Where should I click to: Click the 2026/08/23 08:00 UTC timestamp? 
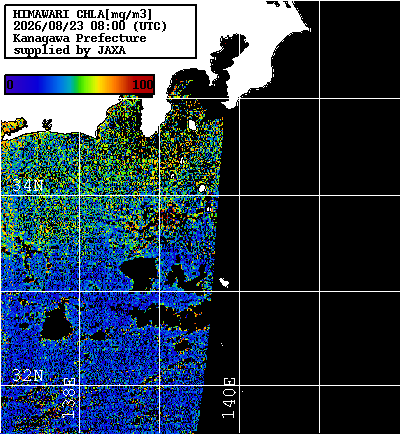[89, 26]
